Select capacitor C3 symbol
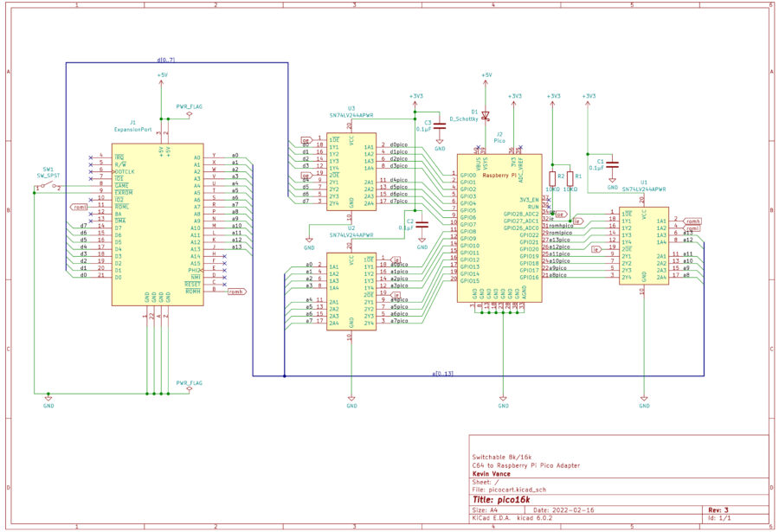Viewport: 779px width, 532px height. click(x=440, y=125)
